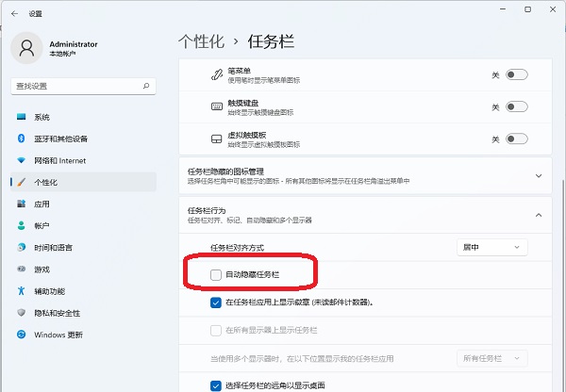Click the 触摸键盘 keyboard icon
Image resolution: width=566 pixels, height=392 pixels.
217,106
